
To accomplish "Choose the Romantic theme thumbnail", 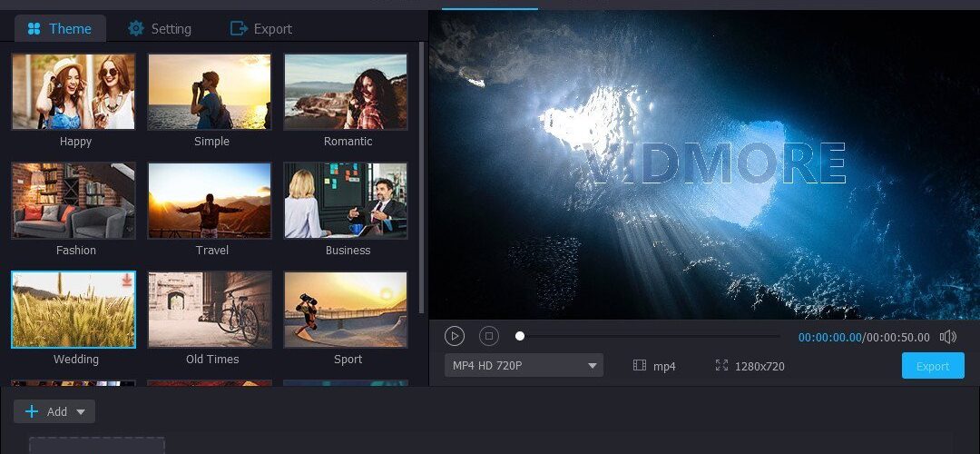I will tap(346, 92).
